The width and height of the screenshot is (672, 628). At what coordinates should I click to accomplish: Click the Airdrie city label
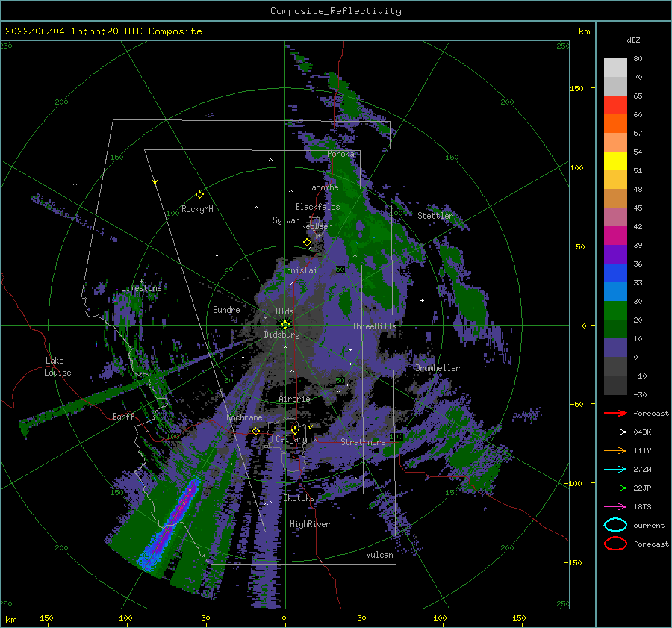[294, 399]
